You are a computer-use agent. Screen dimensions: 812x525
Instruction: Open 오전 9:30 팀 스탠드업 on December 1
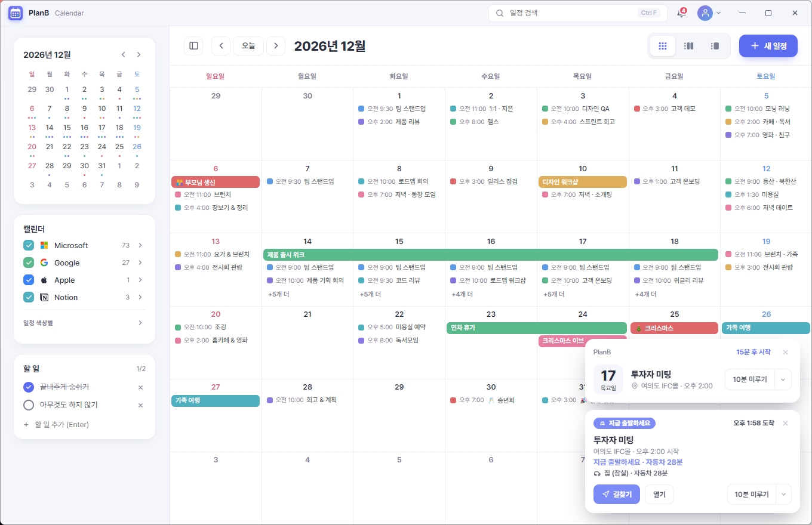coord(399,109)
